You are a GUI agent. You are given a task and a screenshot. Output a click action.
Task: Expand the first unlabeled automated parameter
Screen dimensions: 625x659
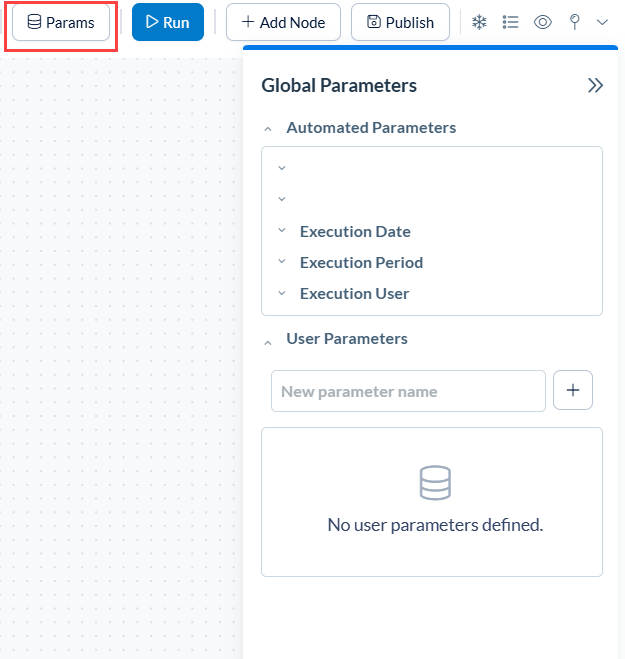click(x=282, y=168)
